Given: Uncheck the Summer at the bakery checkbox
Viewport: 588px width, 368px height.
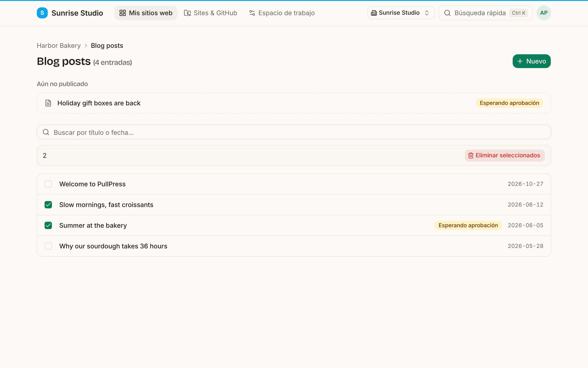Looking at the screenshot, I should click(x=48, y=225).
